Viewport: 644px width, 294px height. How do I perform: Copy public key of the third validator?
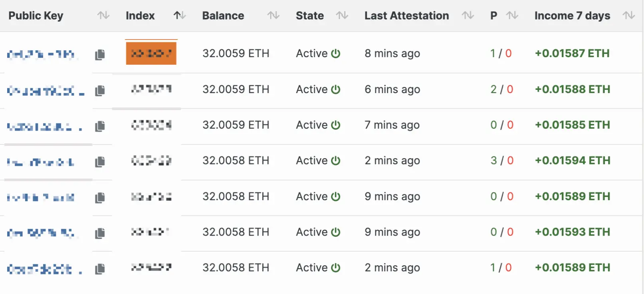tap(100, 126)
